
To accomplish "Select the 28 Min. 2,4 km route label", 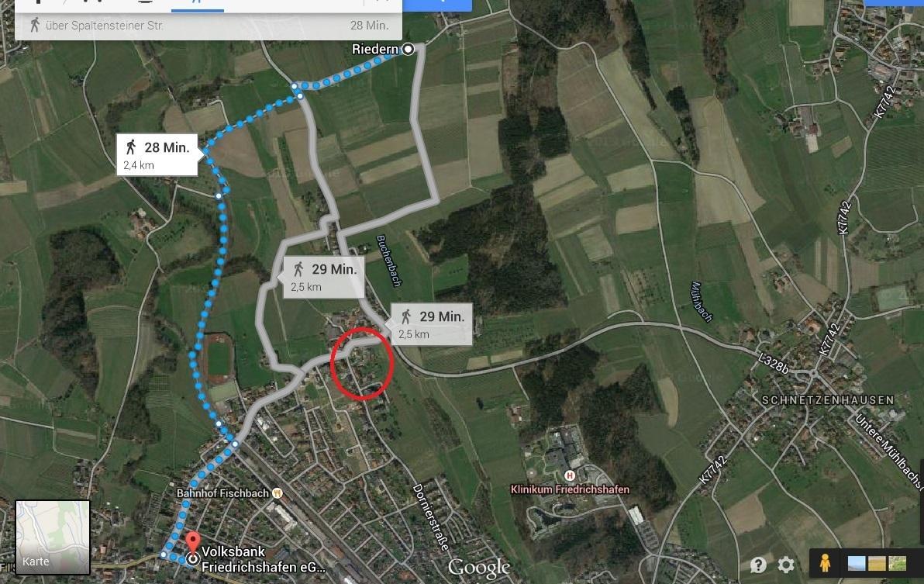I will point(157,154).
